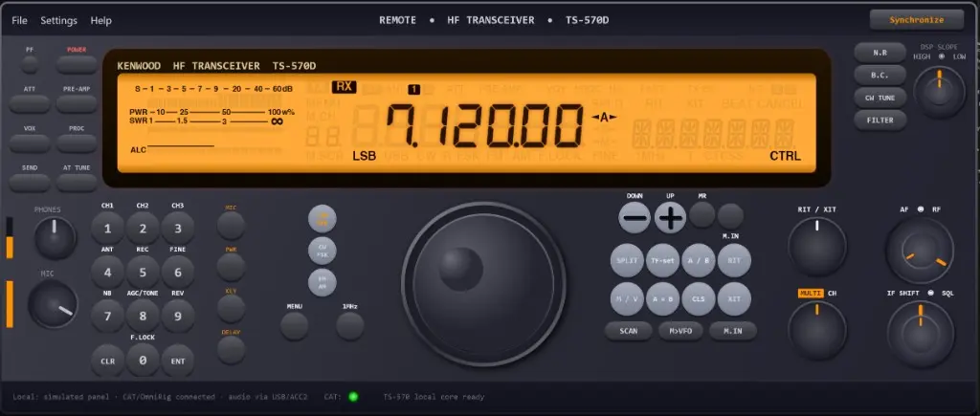Image resolution: width=980 pixels, height=416 pixels.
Task: Adjust the RIT / XIT knob
Action: [817, 248]
